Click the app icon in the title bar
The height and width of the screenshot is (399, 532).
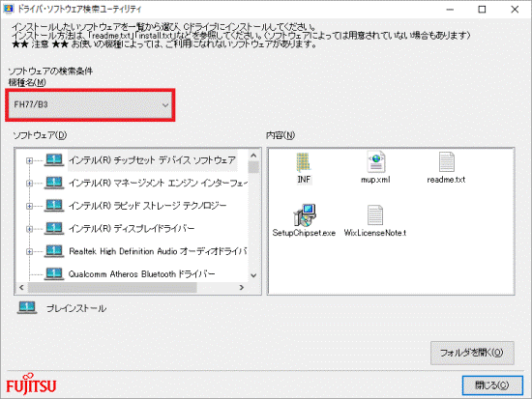8,9
